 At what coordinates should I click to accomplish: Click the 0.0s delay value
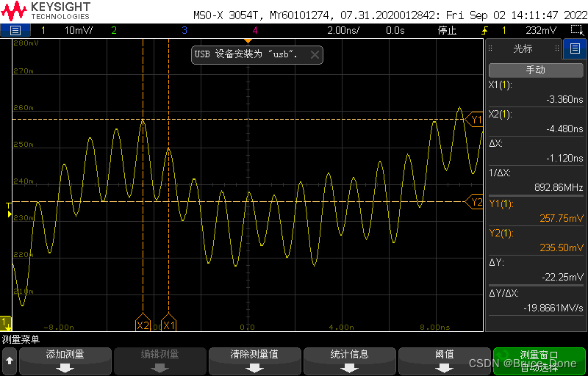395,30
